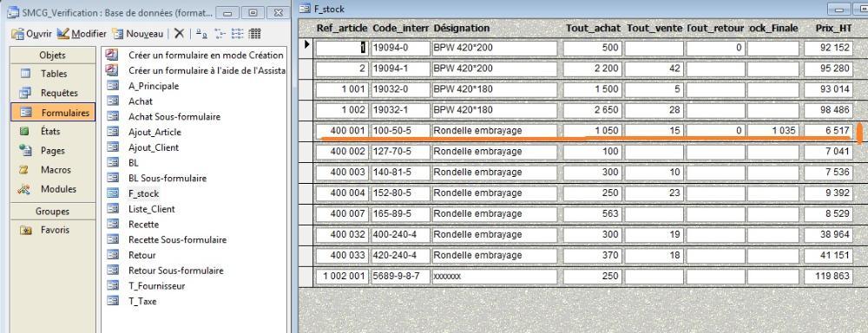Click record selector of first row
Screen dimensions: 868x333
pos(306,48)
